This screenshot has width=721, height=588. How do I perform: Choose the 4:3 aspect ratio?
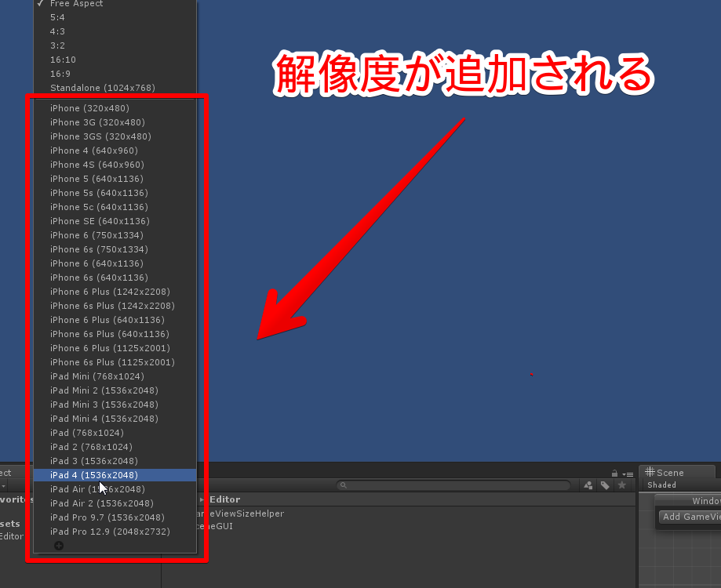(115, 31)
